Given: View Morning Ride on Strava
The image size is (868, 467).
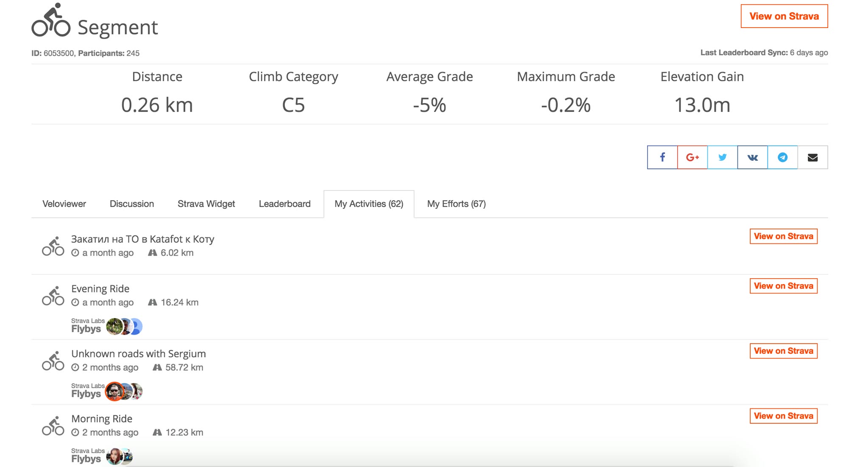Looking at the screenshot, I should point(783,416).
